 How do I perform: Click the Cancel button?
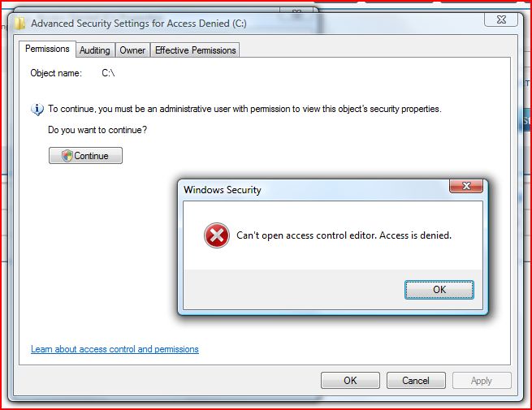pyautogui.click(x=416, y=381)
